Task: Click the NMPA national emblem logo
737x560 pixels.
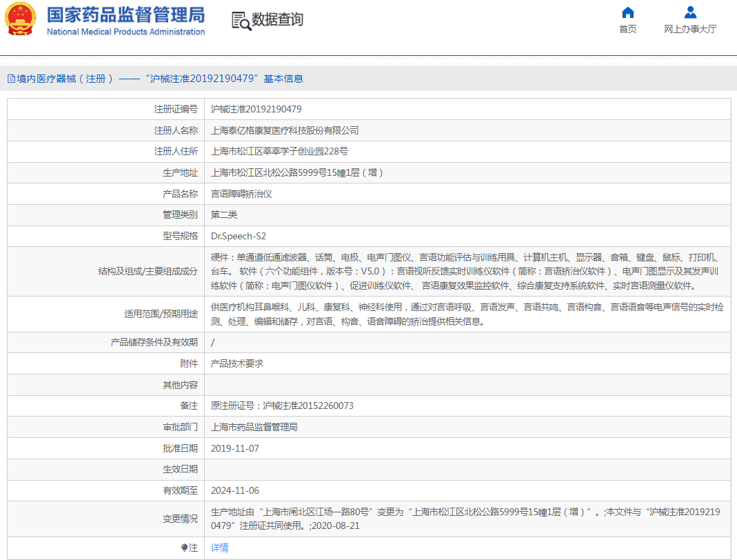Action: tap(21, 20)
